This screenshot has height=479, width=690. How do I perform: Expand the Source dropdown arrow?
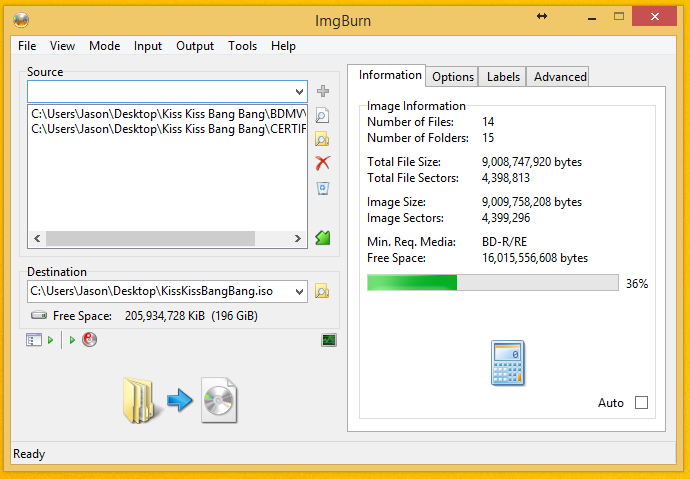(299, 91)
